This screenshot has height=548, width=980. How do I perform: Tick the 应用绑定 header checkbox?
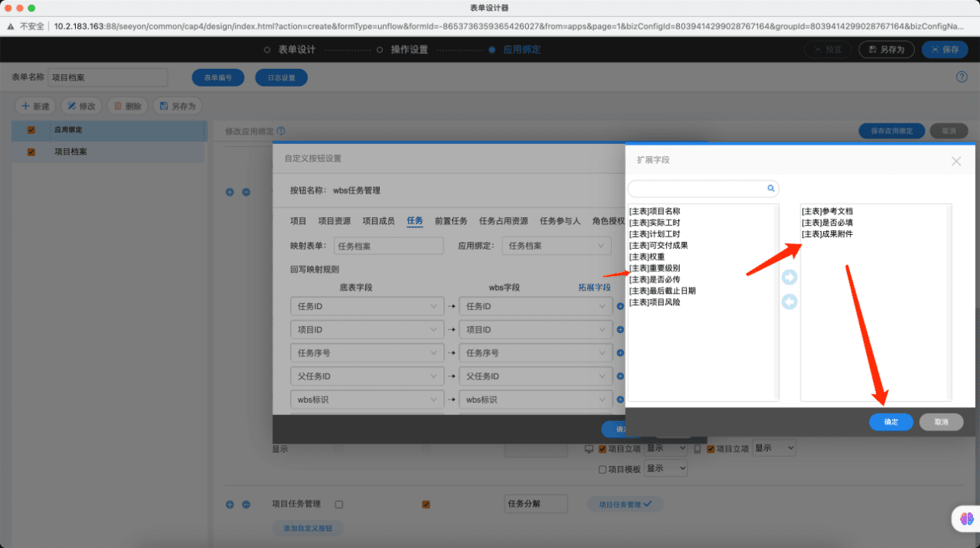click(31, 130)
